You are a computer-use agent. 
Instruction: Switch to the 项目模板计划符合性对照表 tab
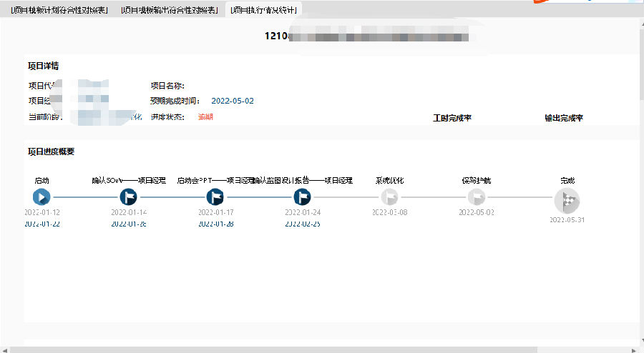pyautogui.click(x=59, y=10)
